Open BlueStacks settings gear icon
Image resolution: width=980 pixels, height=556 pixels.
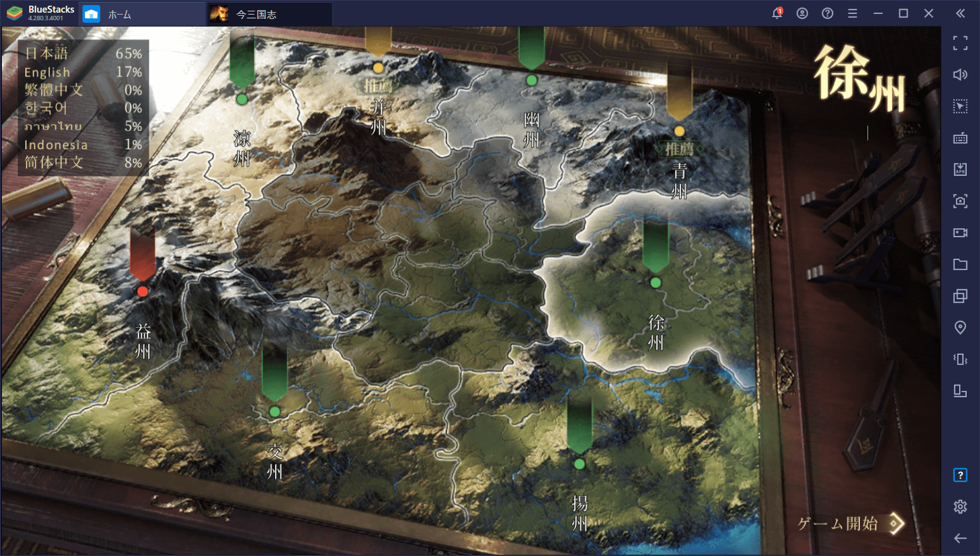(x=960, y=507)
